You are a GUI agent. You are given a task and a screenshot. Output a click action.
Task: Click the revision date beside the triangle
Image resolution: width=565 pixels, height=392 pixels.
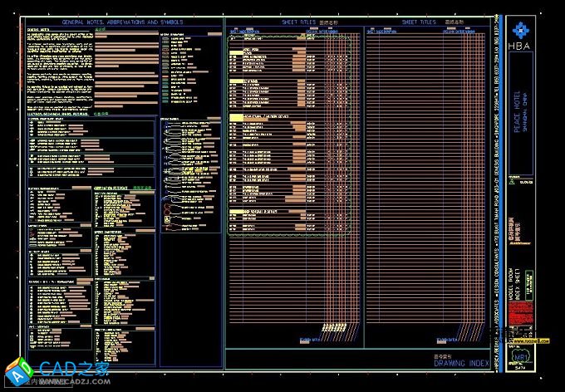(x=526, y=184)
